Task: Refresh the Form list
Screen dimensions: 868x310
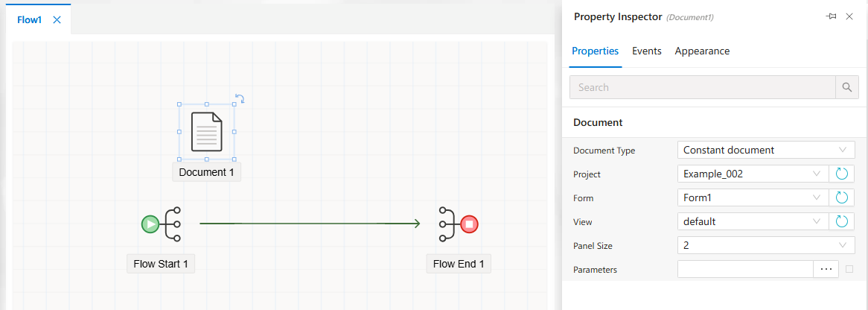Action: (x=841, y=197)
